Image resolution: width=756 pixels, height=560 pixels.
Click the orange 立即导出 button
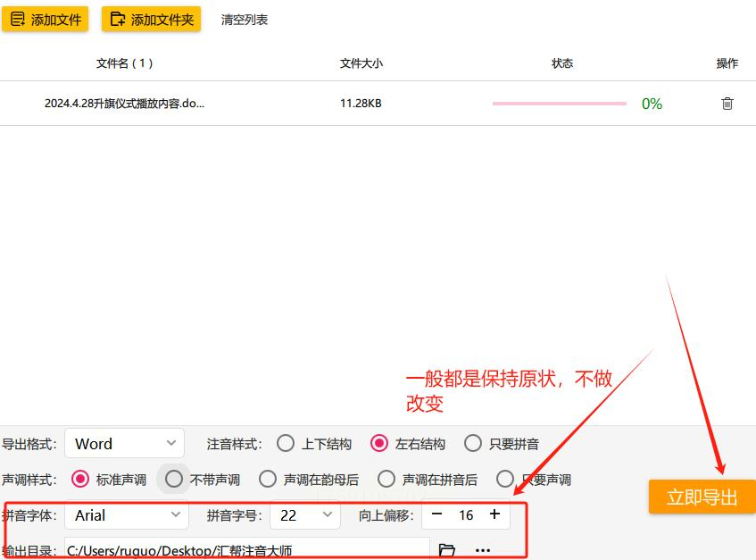tap(702, 497)
